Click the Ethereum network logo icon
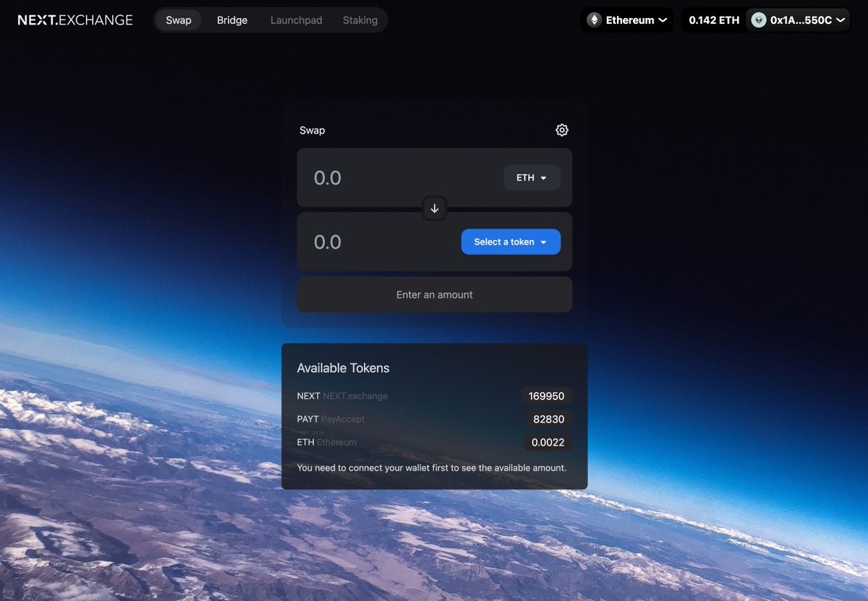Viewport: 868px width, 601px height. coord(594,20)
